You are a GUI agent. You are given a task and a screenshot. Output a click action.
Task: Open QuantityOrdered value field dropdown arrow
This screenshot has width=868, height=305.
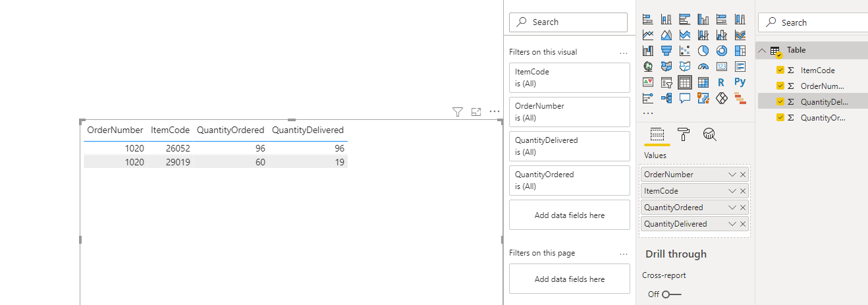pos(732,208)
